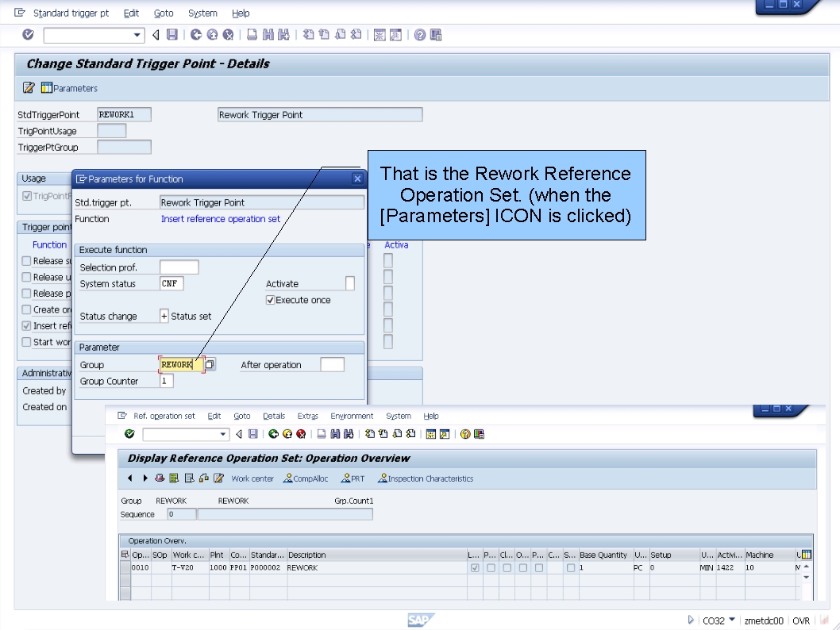Click the scroll-up arrow of the Operation Overv. table
Viewport: 840px width, 630px height.
point(806,567)
